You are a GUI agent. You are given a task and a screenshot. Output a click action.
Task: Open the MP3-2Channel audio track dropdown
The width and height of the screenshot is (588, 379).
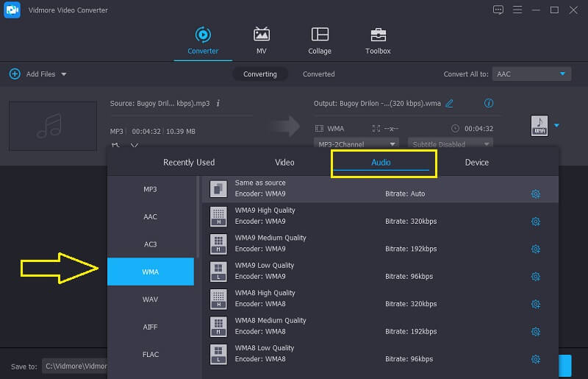[x=356, y=144]
